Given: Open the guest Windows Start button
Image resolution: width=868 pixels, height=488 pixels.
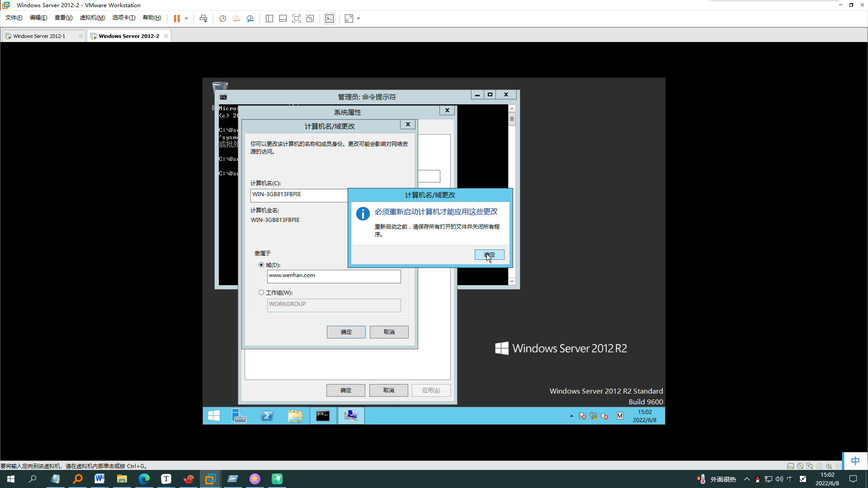Looking at the screenshot, I should click(x=213, y=416).
